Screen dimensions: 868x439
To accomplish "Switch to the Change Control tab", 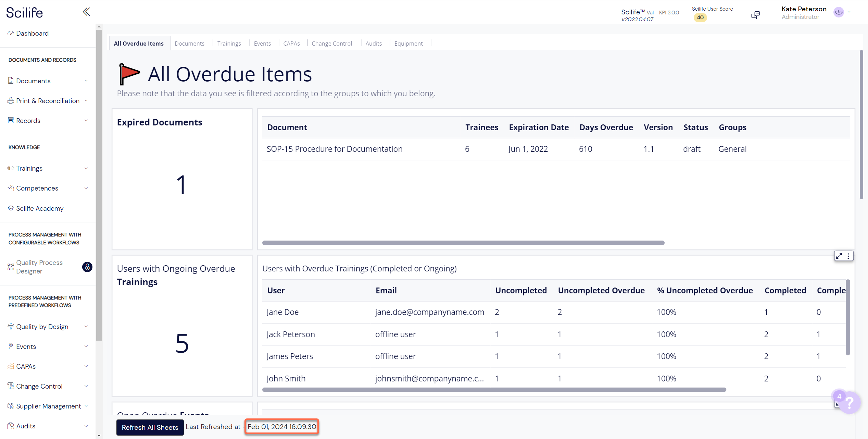I will (x=332, y=44).
